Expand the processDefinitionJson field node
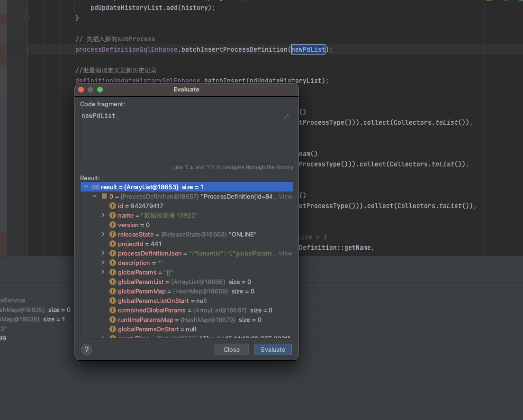Image resolution: width=523 pixels, height=420 pixels. [103, 253]
